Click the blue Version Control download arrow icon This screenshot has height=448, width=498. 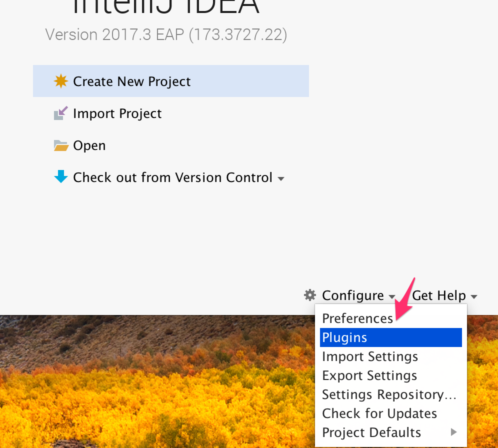pyautogui.click(x=60, y=177)
